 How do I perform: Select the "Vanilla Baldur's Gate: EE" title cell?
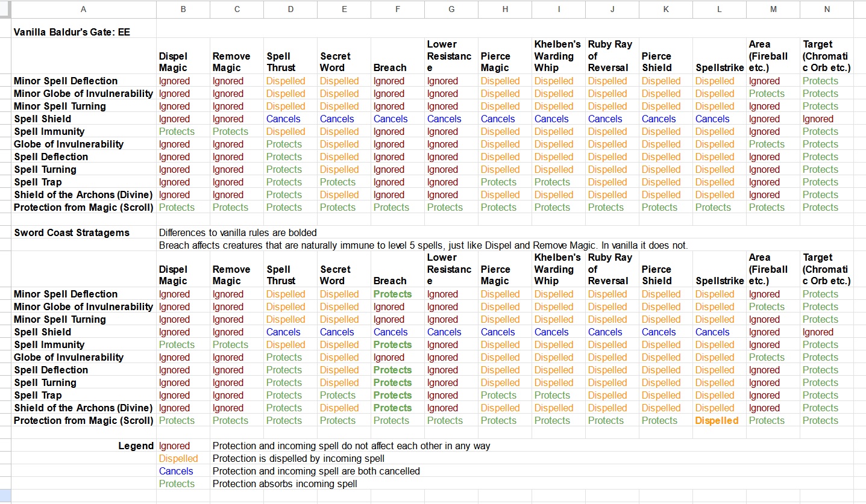point(72,33)
